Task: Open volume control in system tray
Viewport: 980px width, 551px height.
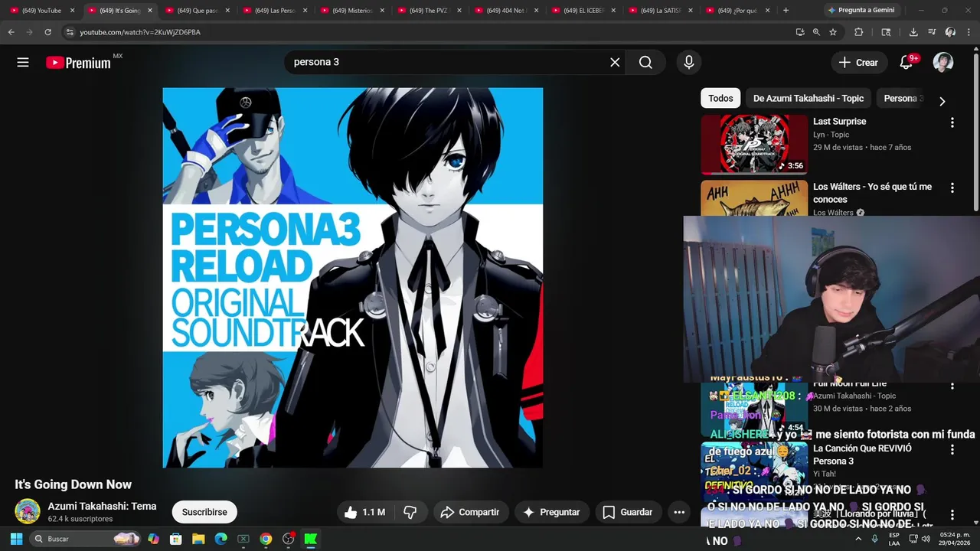Action: tap(926, 539)
